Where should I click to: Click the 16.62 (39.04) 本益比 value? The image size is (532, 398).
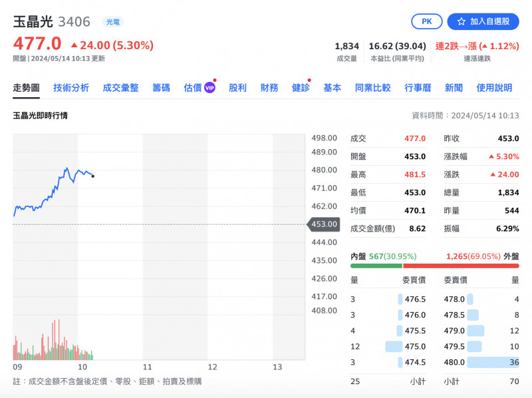click(x=397, y=46)
